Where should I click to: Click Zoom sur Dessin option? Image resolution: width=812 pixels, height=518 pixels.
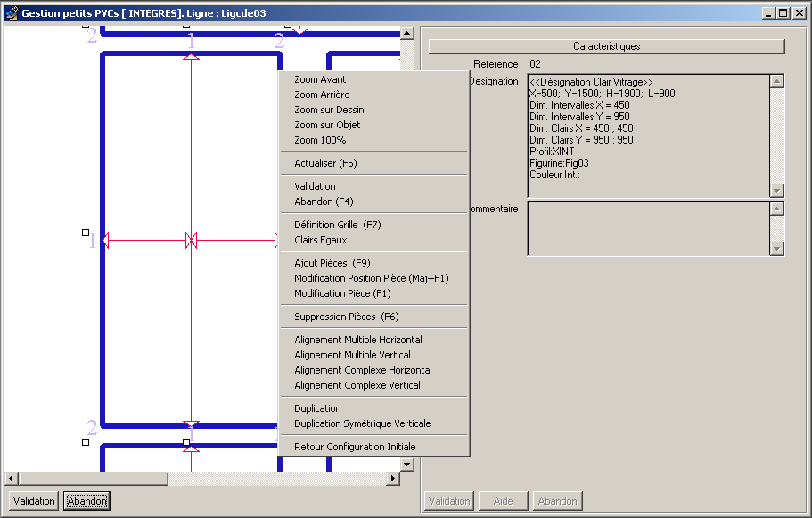pos(329,110)
